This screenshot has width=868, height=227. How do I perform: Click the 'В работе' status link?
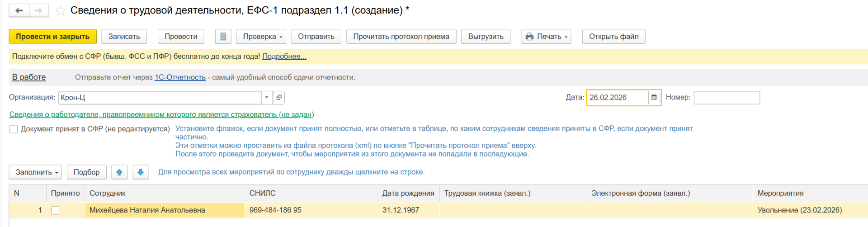(x=29, y=77)
